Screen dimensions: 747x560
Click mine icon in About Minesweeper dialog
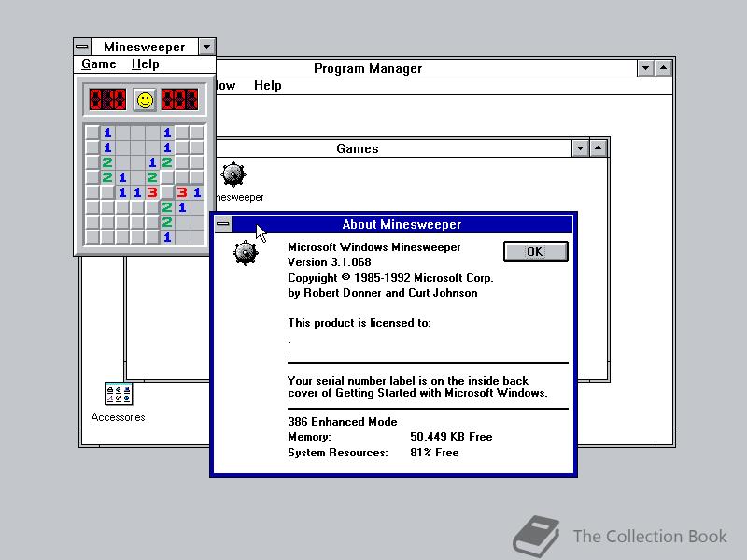[246, 253]
